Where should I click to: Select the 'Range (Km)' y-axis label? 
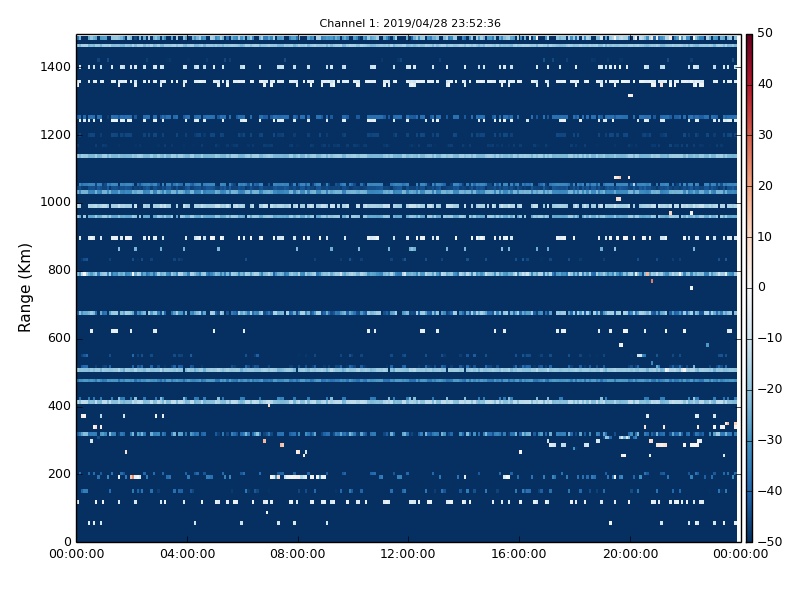tap(24, 288)
